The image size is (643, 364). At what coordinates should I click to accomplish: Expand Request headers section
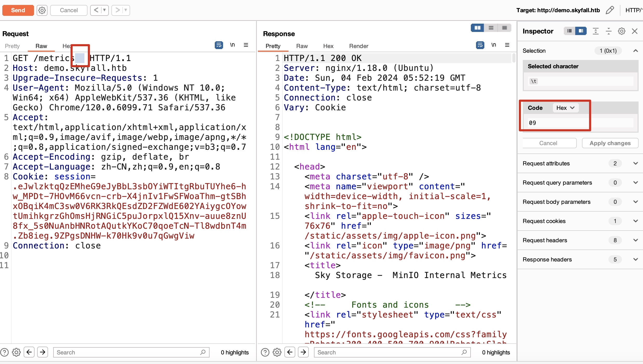(635, 240)
